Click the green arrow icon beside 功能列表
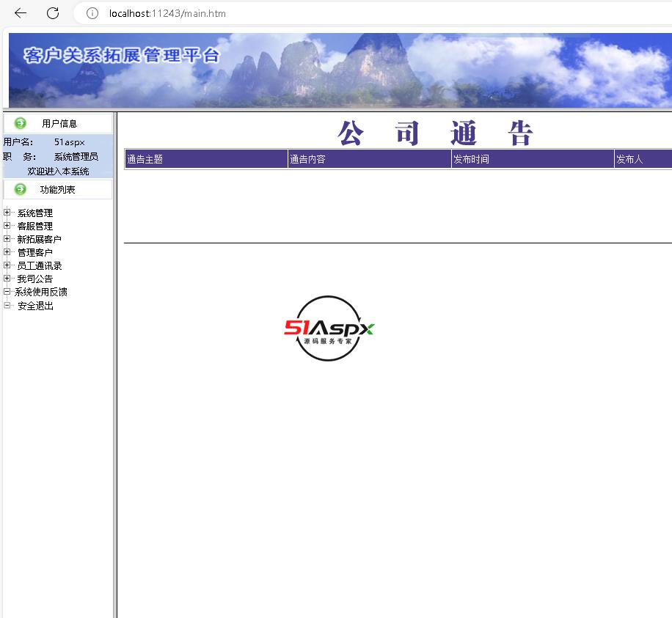Viewport: 672px width, 618px height. (20, 189)
